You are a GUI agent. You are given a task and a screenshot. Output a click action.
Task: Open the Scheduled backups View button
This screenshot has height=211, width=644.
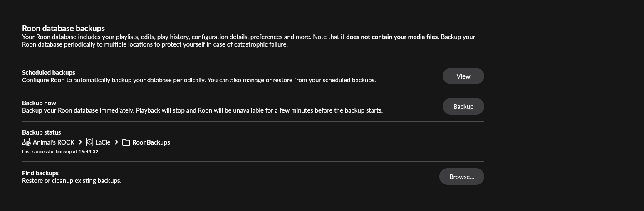[463, 76]
